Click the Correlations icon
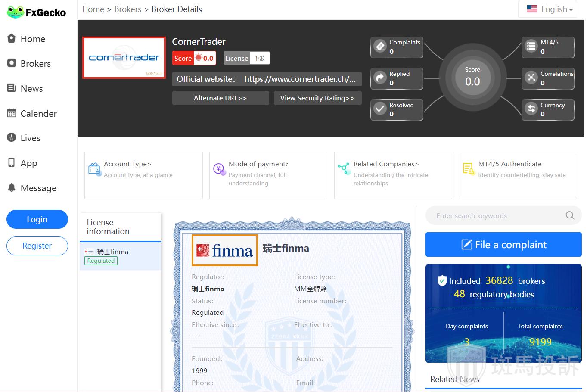 (x=531, y=78)
